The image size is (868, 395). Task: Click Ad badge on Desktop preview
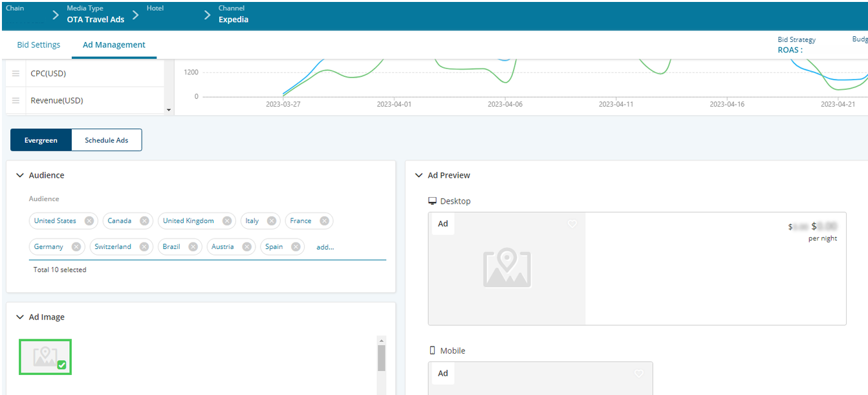(443, 224)
